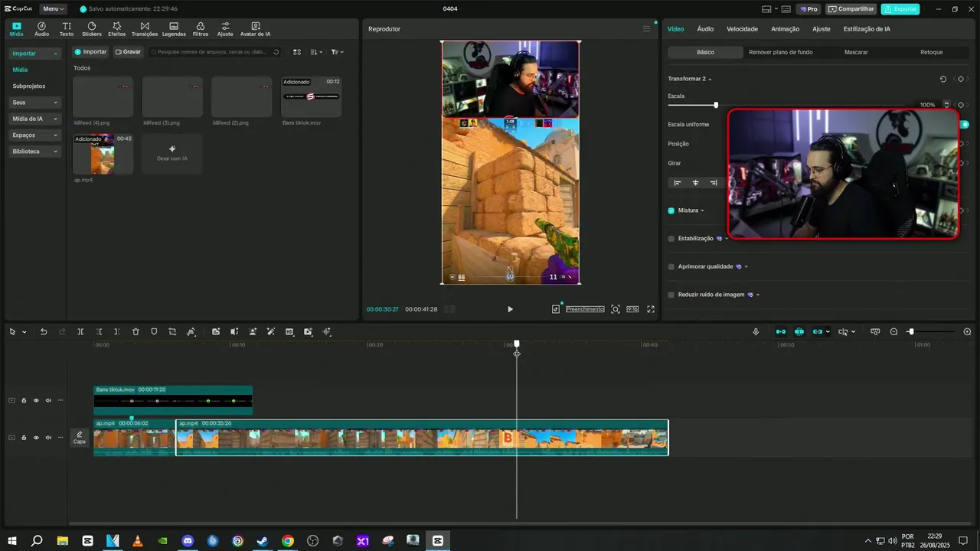Switch to the Áudio properties tab
Image resolution: width=980 pixels, height=551 pixels.
(x=705, y=29)
